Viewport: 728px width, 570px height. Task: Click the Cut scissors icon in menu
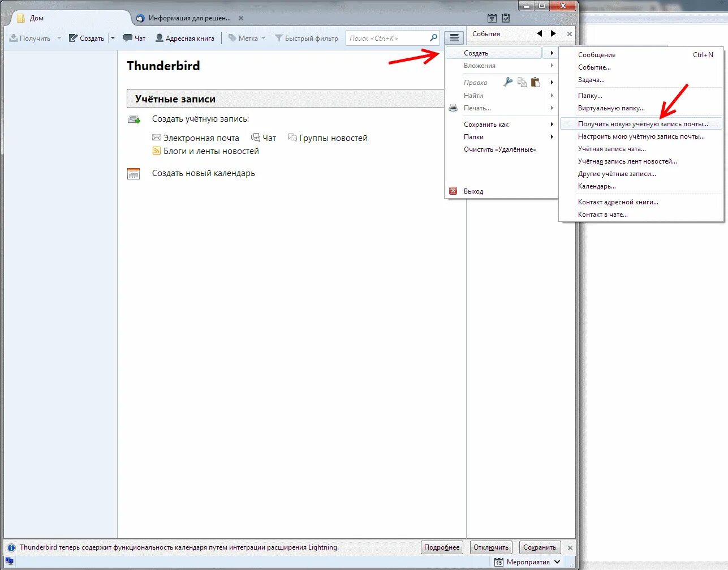click(x=508, y=82)
